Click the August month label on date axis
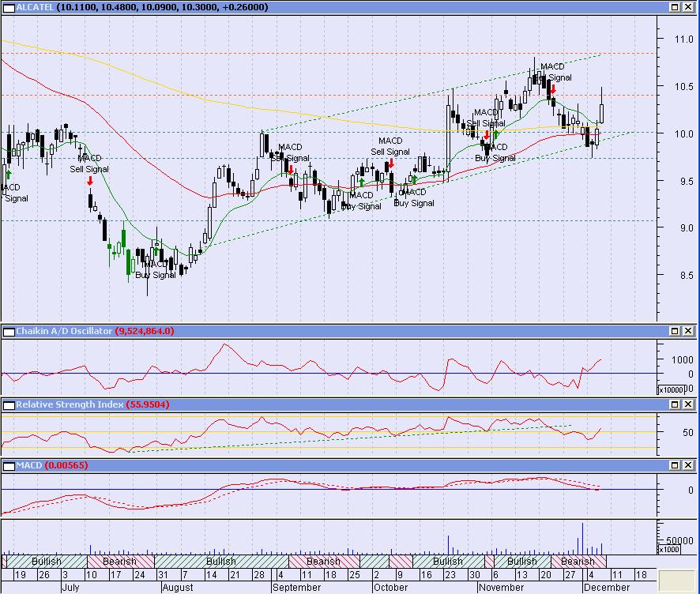700x594 pixels. click(178, 588)
